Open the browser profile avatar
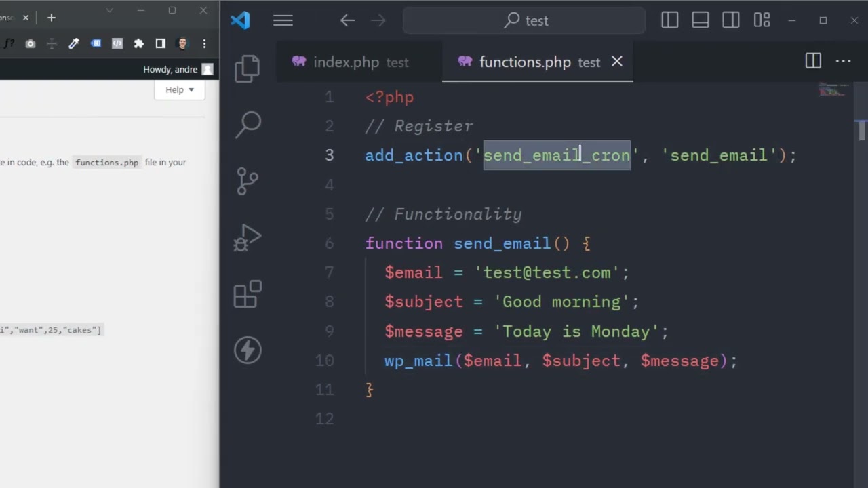Screen dimensions: 868x488 pos(182,43)
